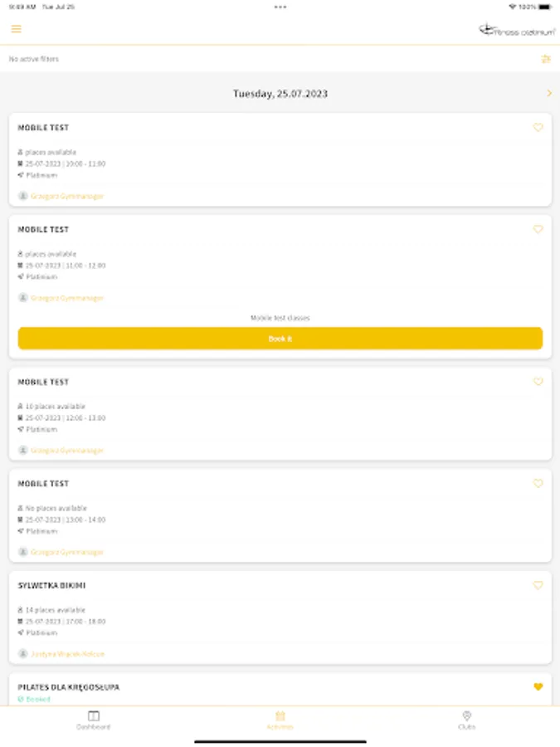
Task: Favorite the 13:00 MOBILE TEST class
Action: 538,483
